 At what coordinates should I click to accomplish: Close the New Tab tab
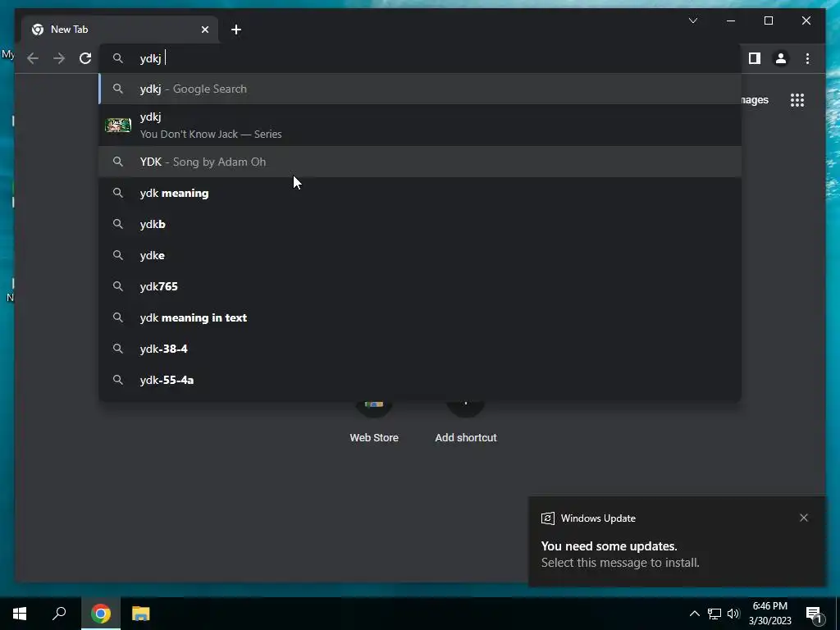pyautogui.click(x=204, y=30)
